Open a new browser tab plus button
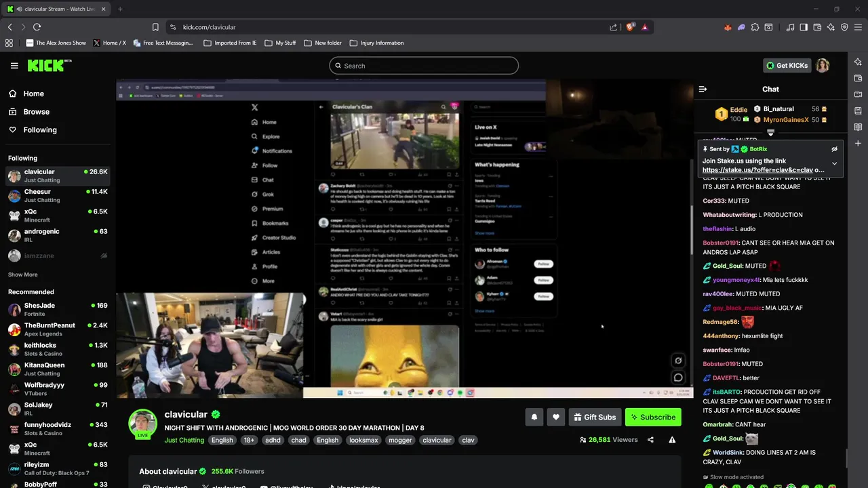This screenshot has width=868, height=488. [x=120, y=9]
